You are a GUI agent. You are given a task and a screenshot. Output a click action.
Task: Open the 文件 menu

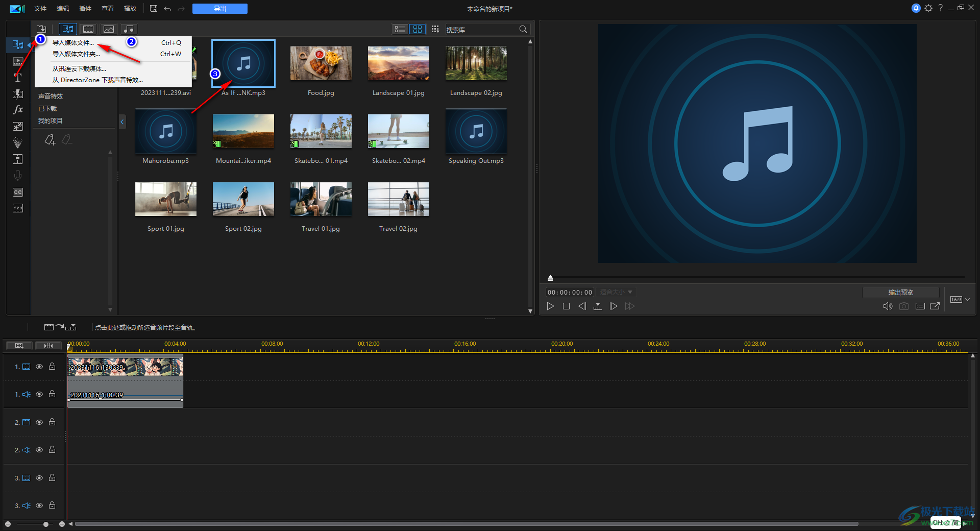point(40,9)
